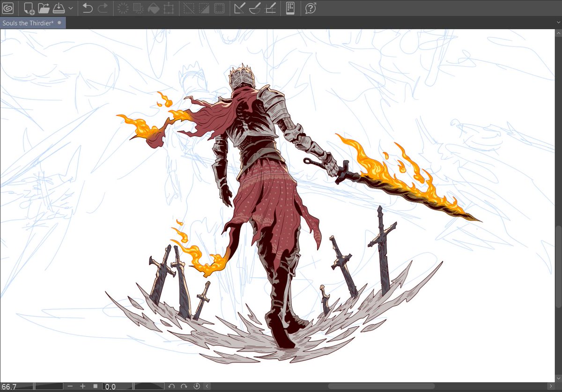The image size is (562, 392).
Task: Click the 66.7 zoom percentage field
Action: [x=17, y=386]
